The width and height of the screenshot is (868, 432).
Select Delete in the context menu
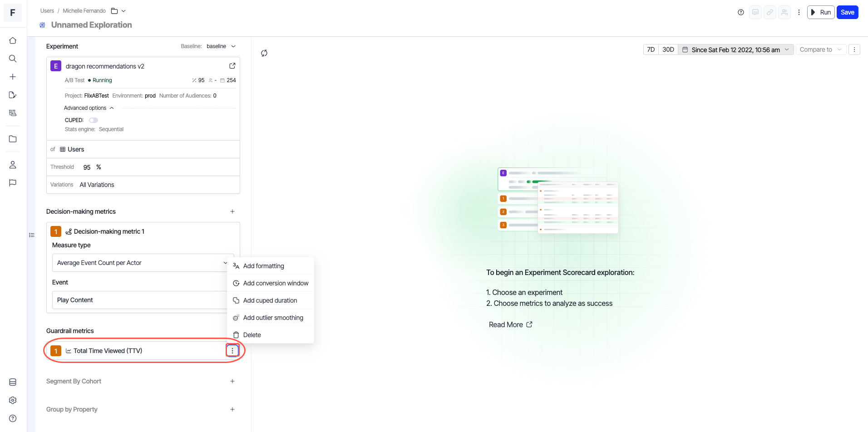(252, 335)
